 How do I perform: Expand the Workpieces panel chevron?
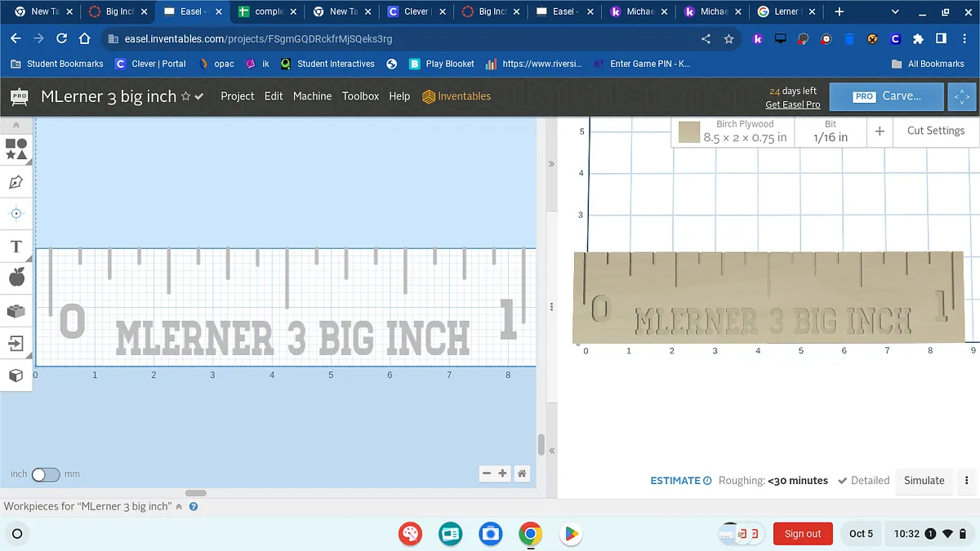pos(179,507)
